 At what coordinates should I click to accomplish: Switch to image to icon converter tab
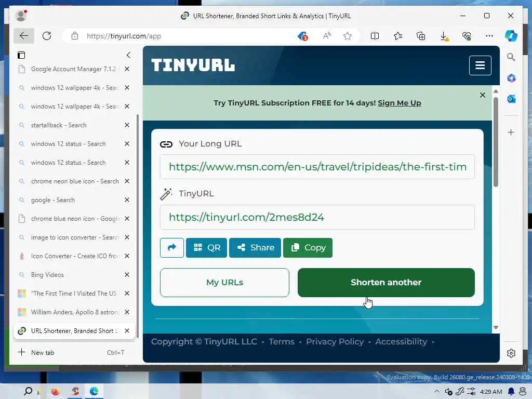pyautogui.click(x=74, y=237)
